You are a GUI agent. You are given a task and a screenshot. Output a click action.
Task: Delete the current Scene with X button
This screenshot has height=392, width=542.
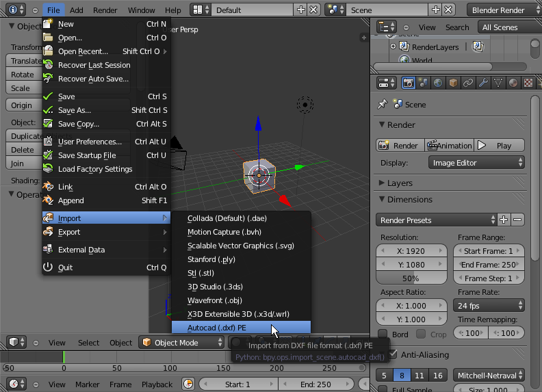(x=448, y=10)
